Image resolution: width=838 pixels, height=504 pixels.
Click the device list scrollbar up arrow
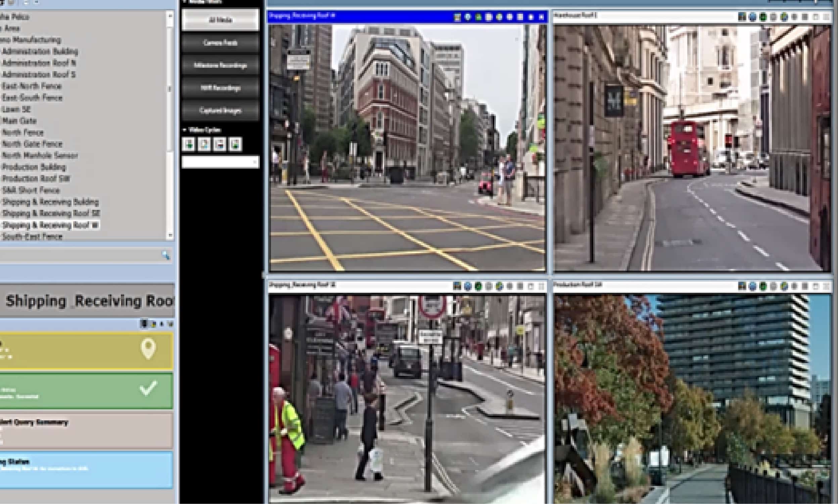(x=170, y=16)
